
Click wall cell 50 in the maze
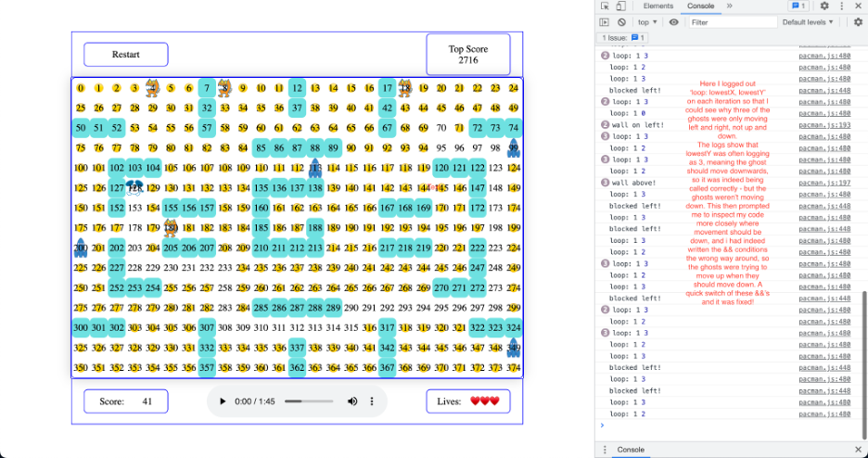81,128
